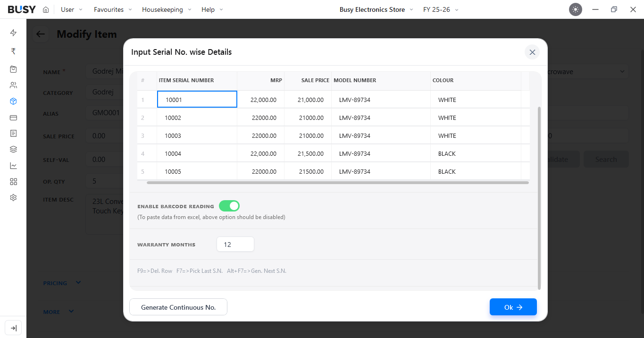
Task: Open the FY 25-26 year dropdown
Action: (441, 9)
